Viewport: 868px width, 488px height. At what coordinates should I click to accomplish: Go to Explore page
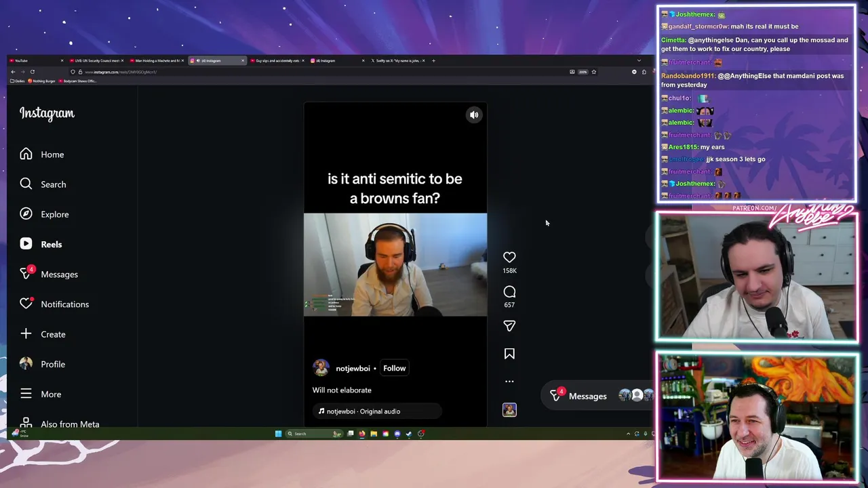pyautogui.click(x=44, y=214)
